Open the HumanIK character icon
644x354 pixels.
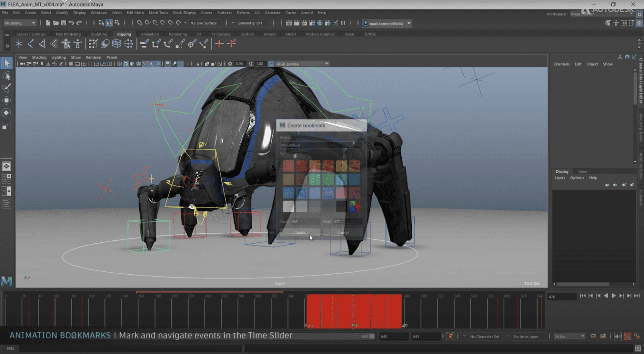[78, 43]
